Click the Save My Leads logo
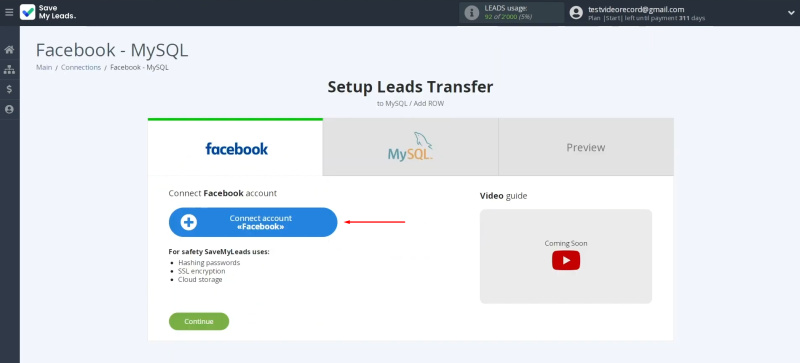Image resolution: width=800 pixels, height=363 pixels. [x=48, y=12]
